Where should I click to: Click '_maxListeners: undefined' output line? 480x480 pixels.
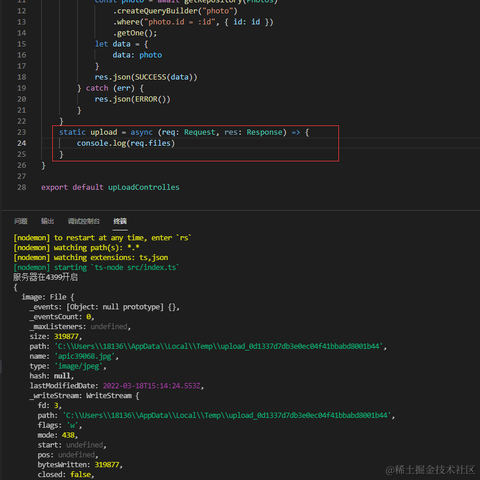point(80,326)
